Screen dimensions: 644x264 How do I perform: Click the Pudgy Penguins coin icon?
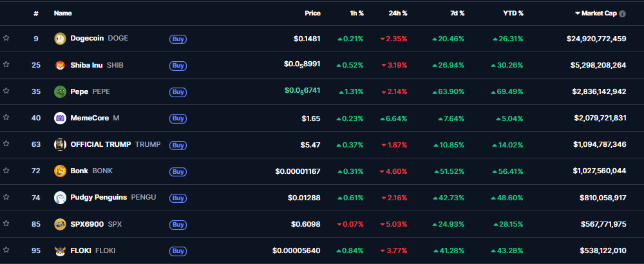pos(60,198)
